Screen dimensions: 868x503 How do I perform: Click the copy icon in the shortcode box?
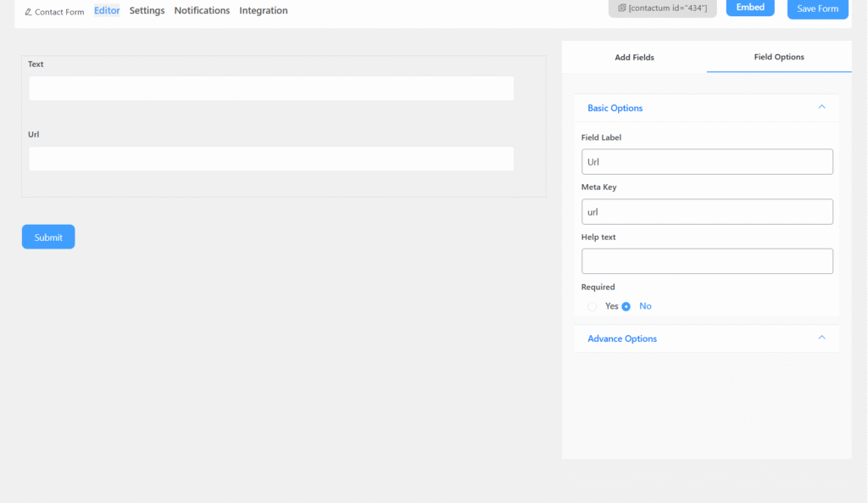click(621, 8)
